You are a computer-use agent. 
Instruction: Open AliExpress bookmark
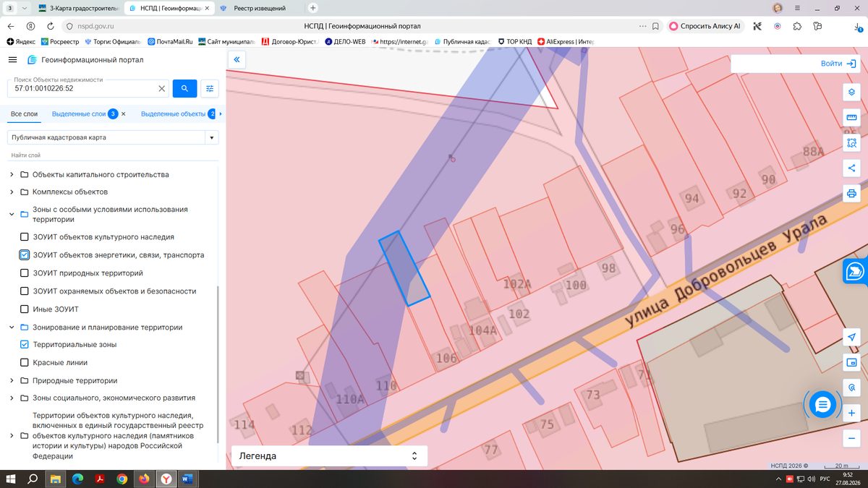(x=565, y=42)
